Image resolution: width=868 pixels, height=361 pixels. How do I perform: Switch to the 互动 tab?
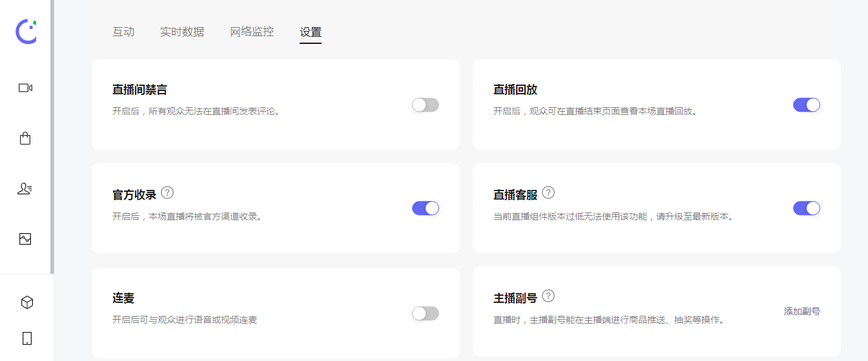[123, 32]
